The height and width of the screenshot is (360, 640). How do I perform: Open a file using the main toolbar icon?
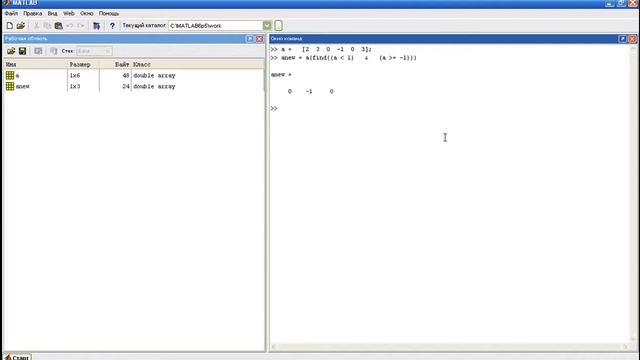pyautogui.click(x=20, y=26)
